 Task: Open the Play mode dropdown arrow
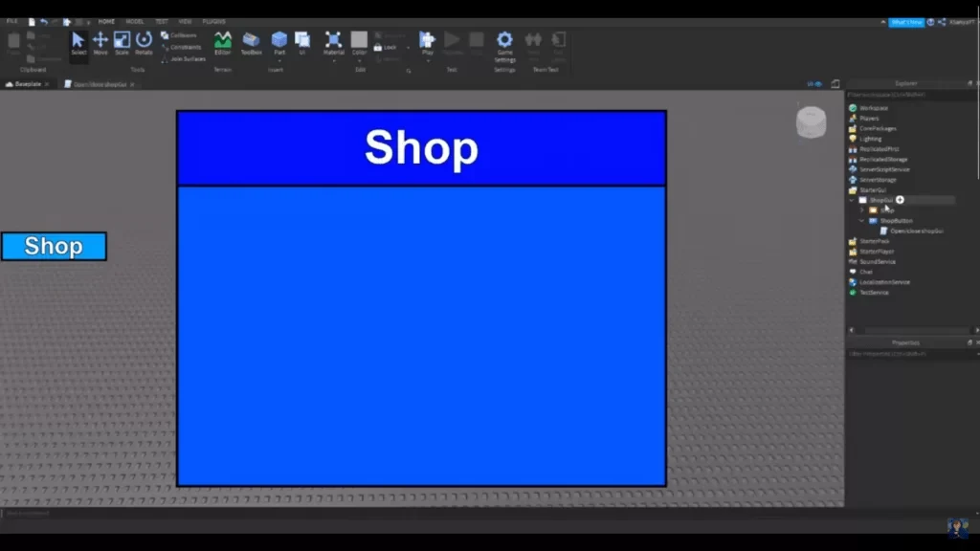coord(428,60)
